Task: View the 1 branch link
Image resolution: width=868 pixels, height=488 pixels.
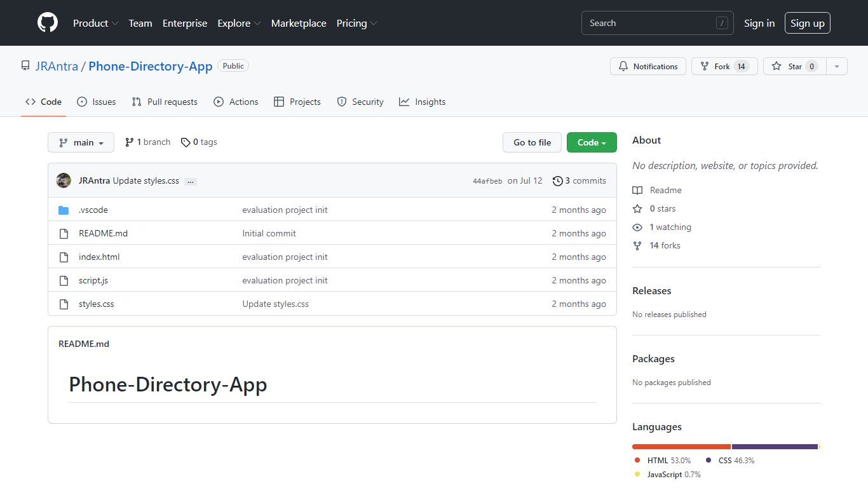Action: 147,142
